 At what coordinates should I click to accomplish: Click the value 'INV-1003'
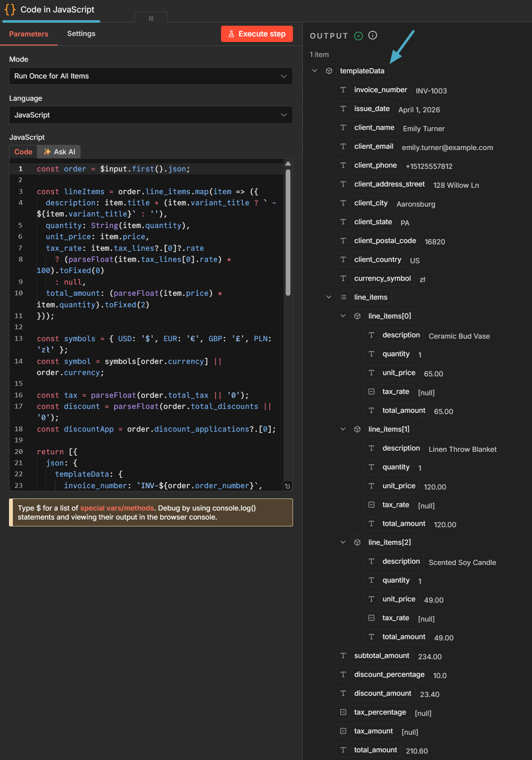(431, 91)
